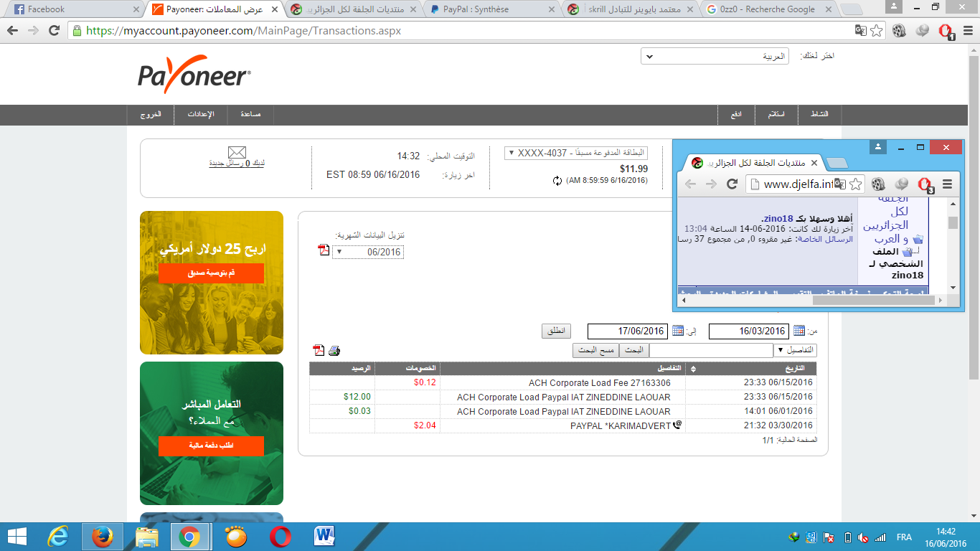Reload the Payoneer page in the main window
The image size is (980, 551).
pos(54,31)
